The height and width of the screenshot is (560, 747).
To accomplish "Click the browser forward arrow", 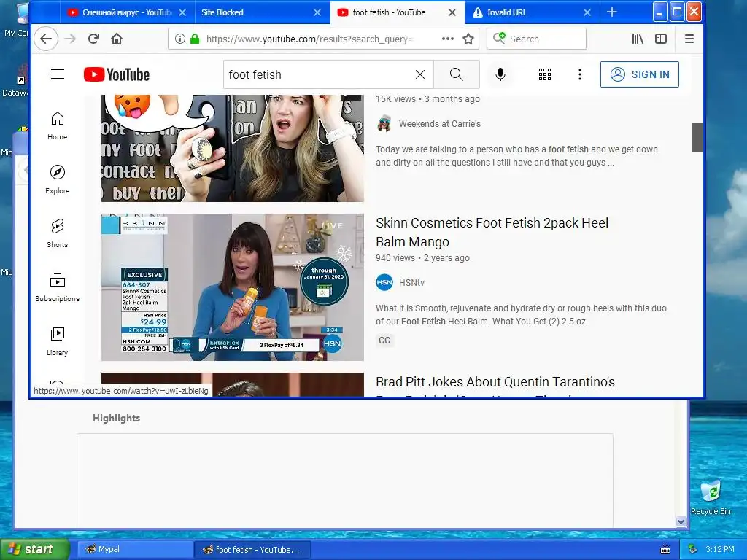I will [x=70, y=39].
